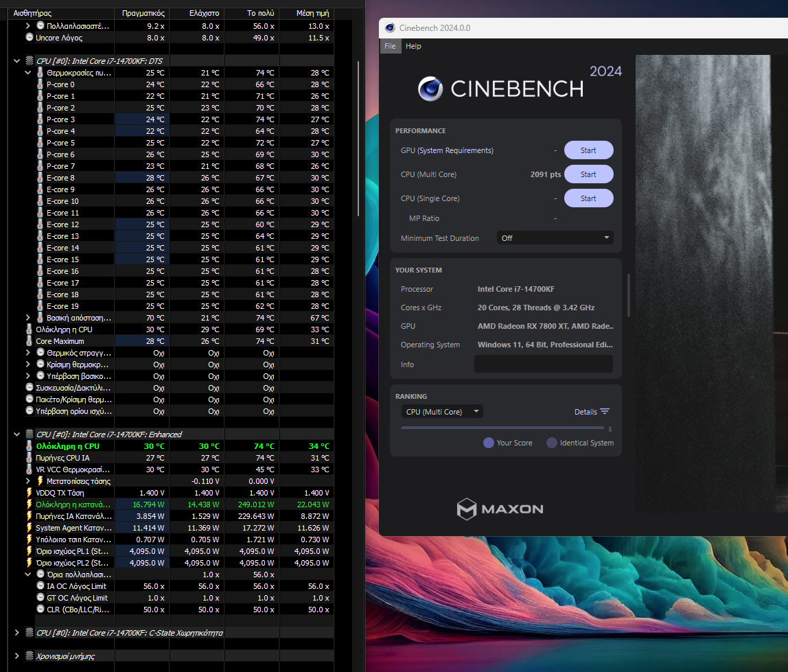Open the Help menu in Cinebench
This screenshot has width=788, height=672.
pyautogui.click(x=413, y=46)
